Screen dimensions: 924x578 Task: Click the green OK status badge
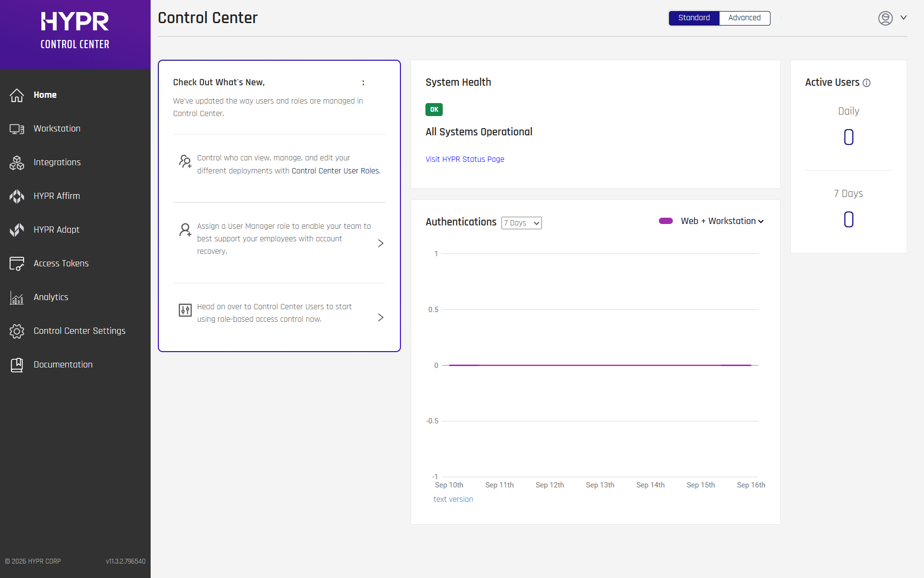(x=434, y=110)
